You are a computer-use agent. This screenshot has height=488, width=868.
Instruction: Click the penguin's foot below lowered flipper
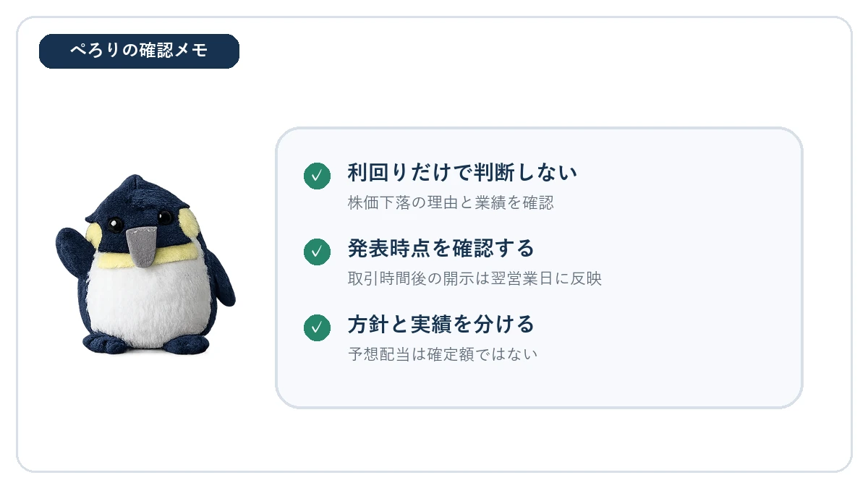[184, 343]
